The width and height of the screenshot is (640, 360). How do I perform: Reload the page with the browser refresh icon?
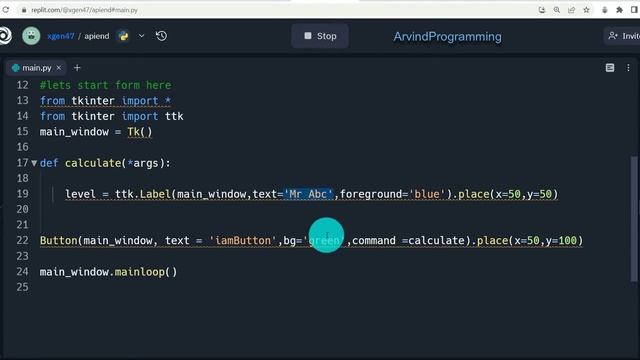5,9
